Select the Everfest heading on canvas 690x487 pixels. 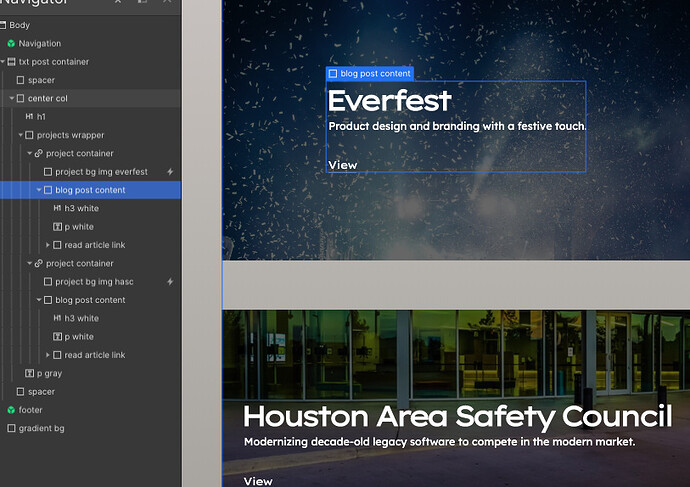coord(389,101)
